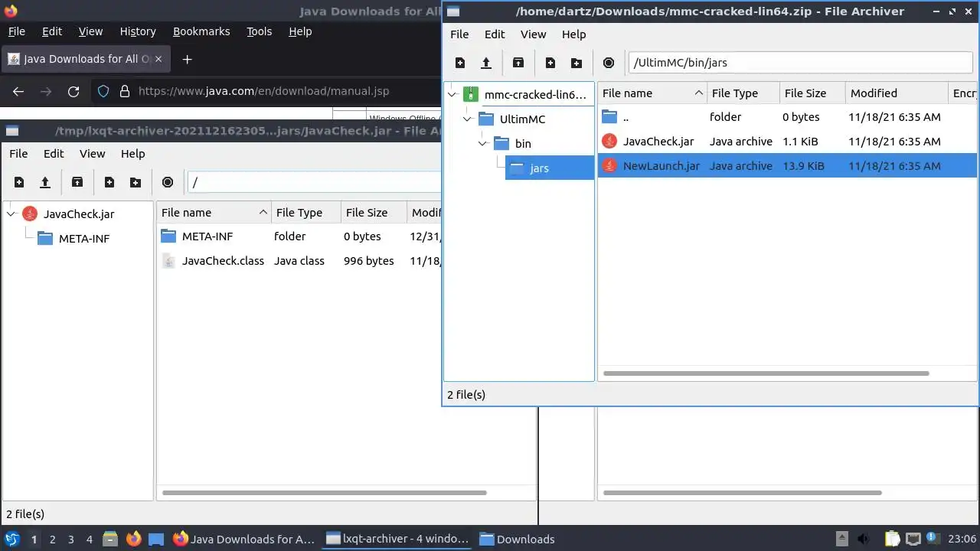The width and height of the screenshot is (980, 551).
Task: Click Add files icon in JavaCheck.jar window toolbar
Action: coord(109,182)
